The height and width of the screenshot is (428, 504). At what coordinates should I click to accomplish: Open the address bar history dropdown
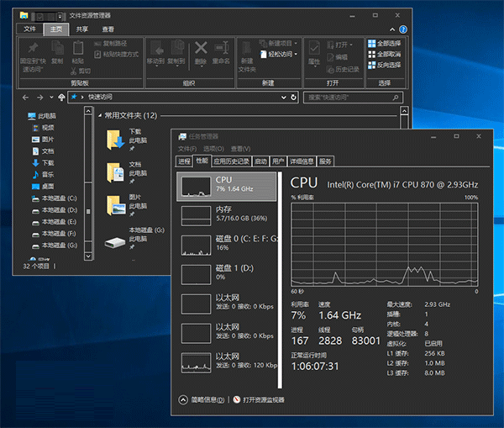(283, 97)
